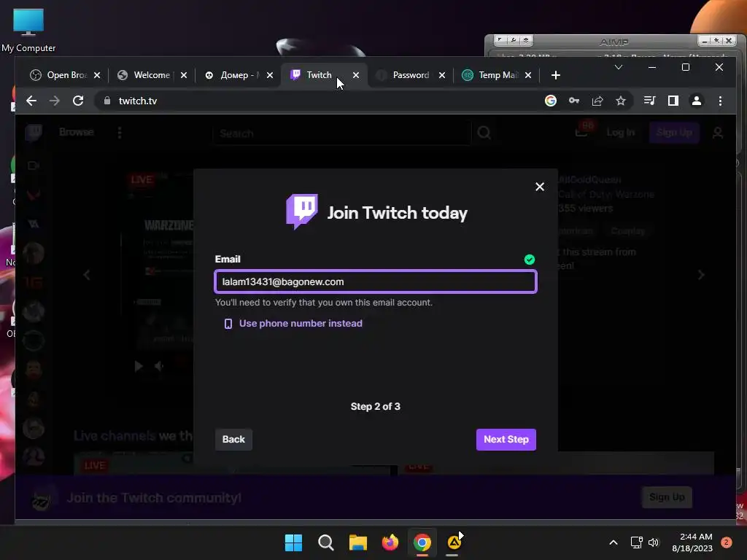Click the site lock icon in address bar
The image size is (747, 560).
click(107, 101)
